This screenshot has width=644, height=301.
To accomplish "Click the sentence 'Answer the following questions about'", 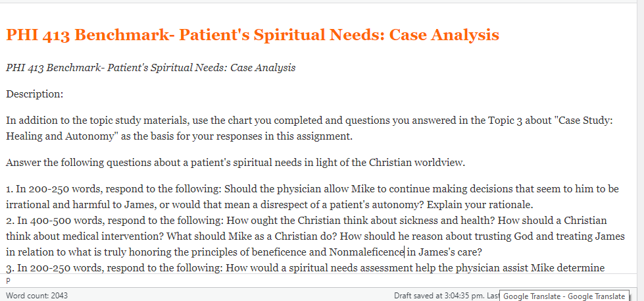I will click(235, 163).
